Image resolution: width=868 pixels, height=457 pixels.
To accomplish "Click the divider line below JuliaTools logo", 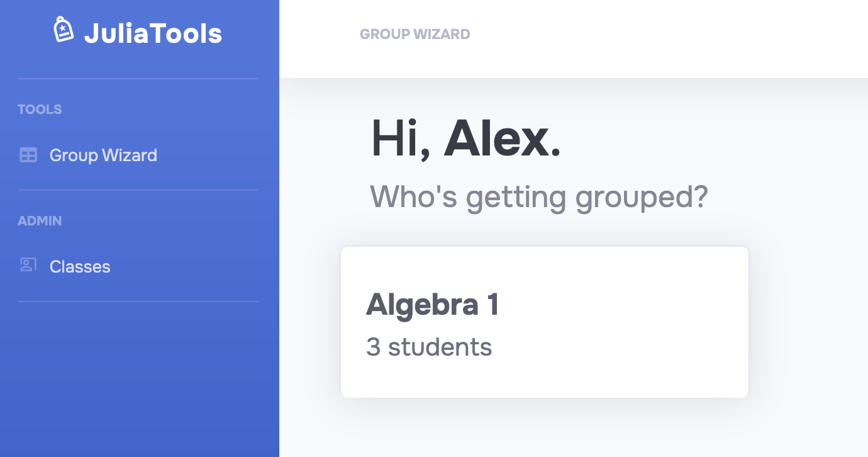I will pos(138,79).
